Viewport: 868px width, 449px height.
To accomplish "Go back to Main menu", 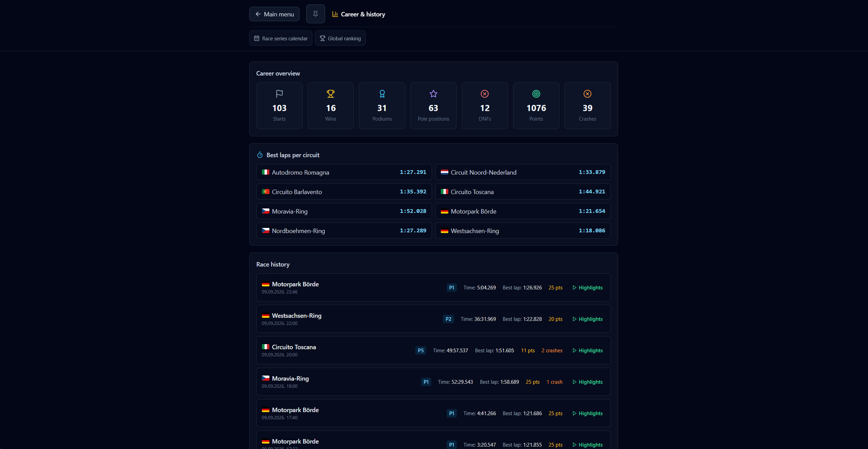I will 274,14.
